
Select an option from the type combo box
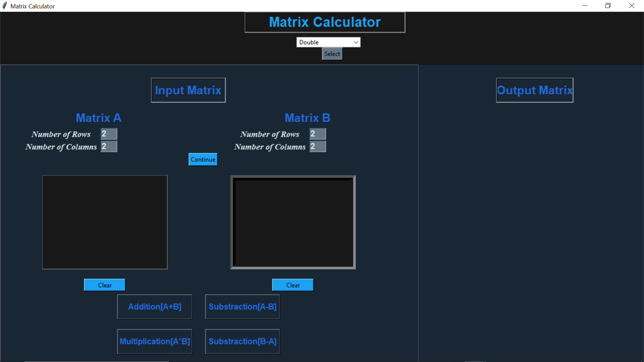(x=332, y=54)
